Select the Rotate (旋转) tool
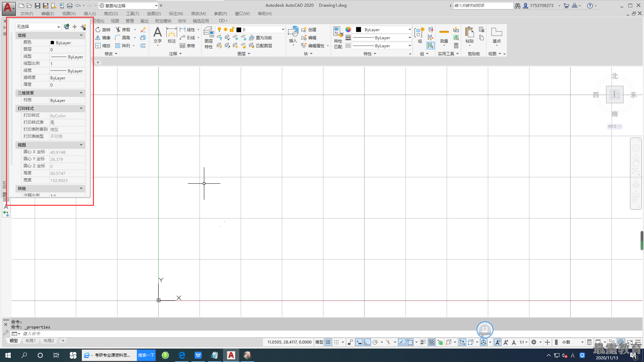This screenshot has width=644, height=362. click(103, 29)
